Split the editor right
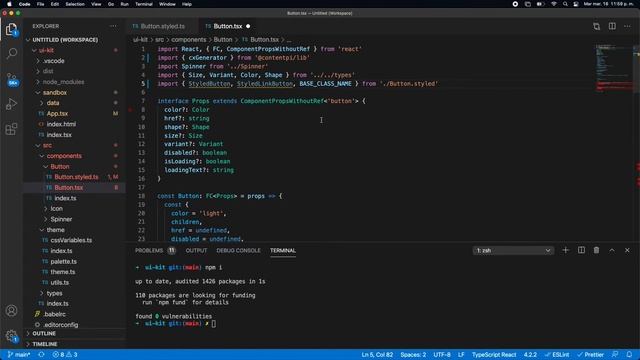This screenshot has width=640, height=360. (x=612, y=26)
